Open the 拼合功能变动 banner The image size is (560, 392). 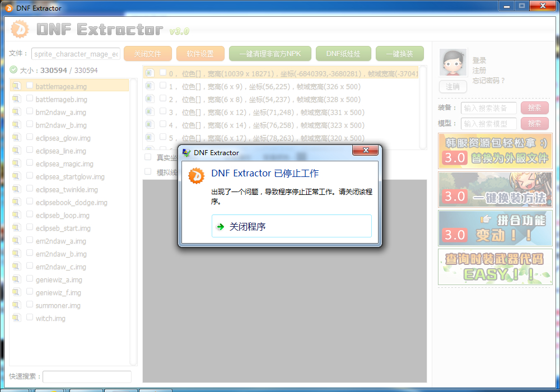(495, 228)
